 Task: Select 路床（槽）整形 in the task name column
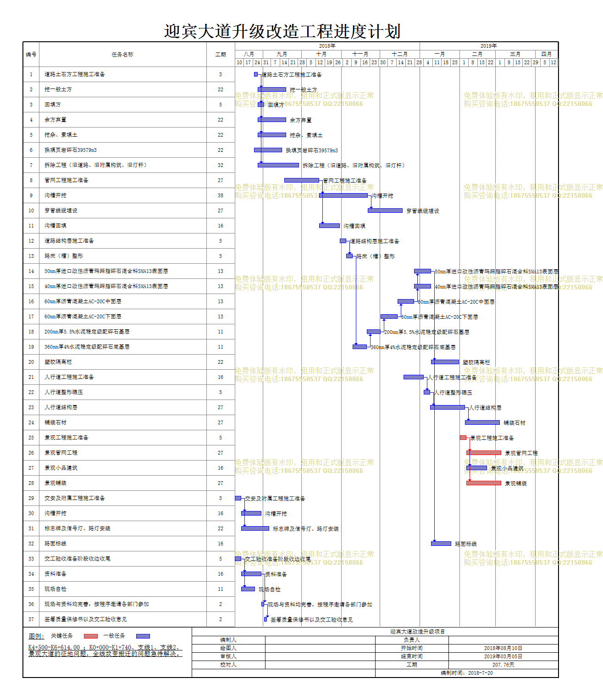click(64, 256)
